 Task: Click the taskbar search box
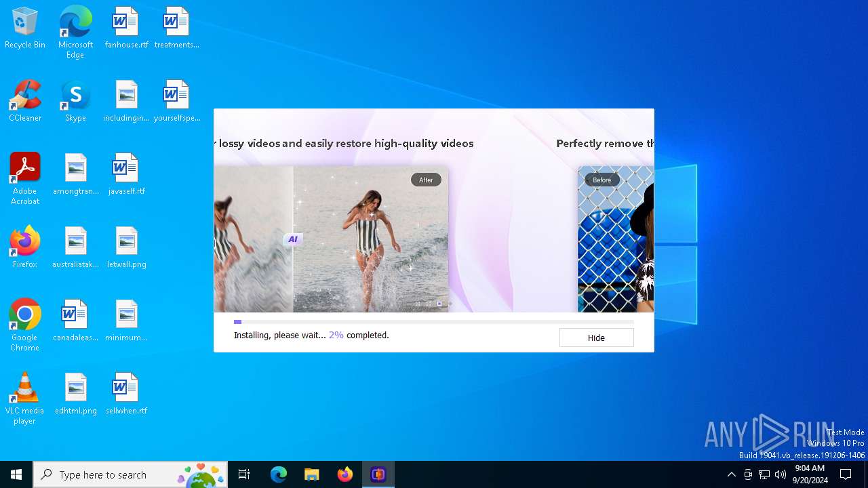[130, 474]
